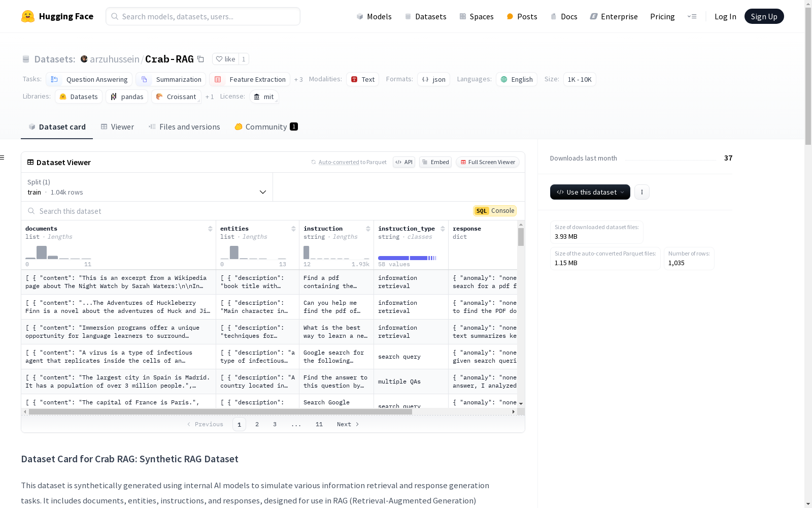Open the Models page
Screen dimensions: 812x508
pyautogui.click(x=374, y=16)
